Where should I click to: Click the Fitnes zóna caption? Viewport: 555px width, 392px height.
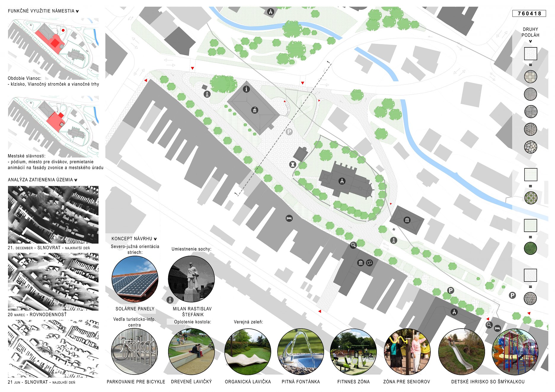(x=353, y=382)
